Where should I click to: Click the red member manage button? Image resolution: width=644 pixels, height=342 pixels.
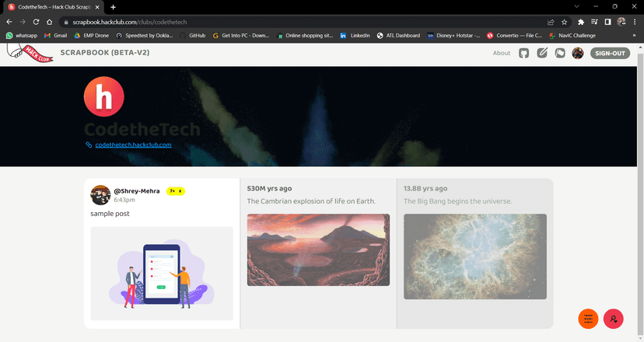tap(614, 319)
